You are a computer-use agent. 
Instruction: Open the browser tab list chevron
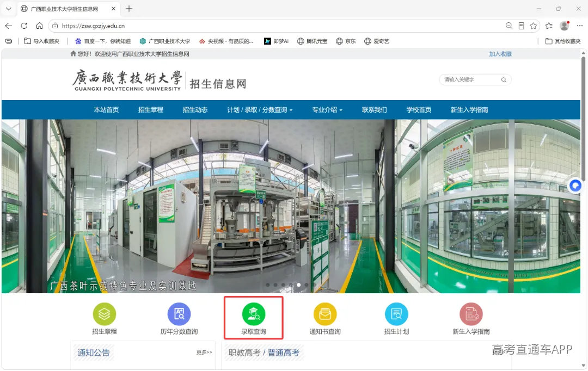(9, 9)
